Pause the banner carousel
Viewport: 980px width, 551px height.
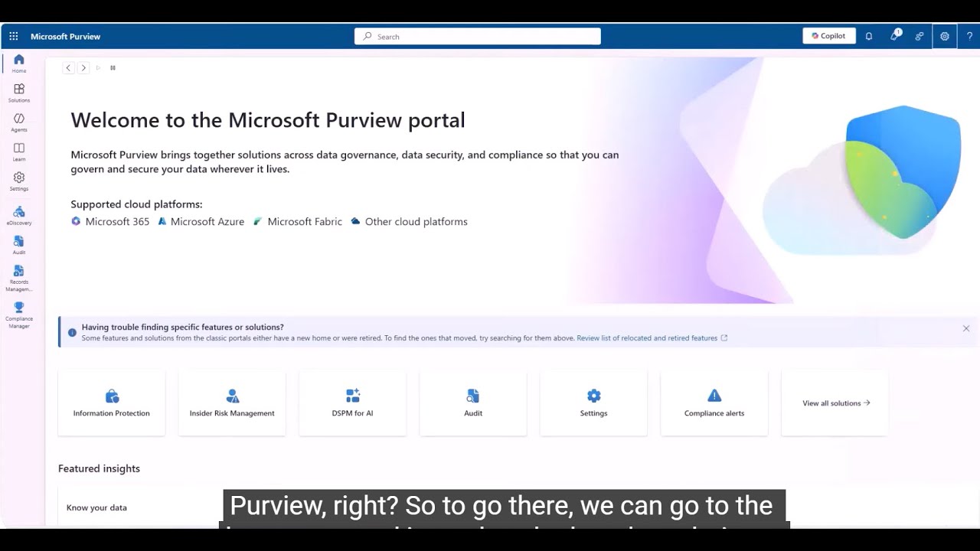point(113,68)
